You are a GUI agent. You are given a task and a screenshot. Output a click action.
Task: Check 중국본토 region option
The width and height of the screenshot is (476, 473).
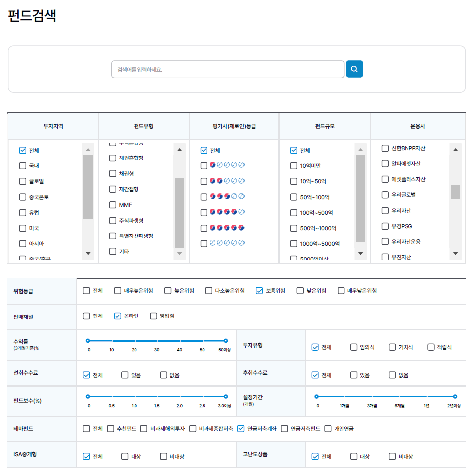23,197
